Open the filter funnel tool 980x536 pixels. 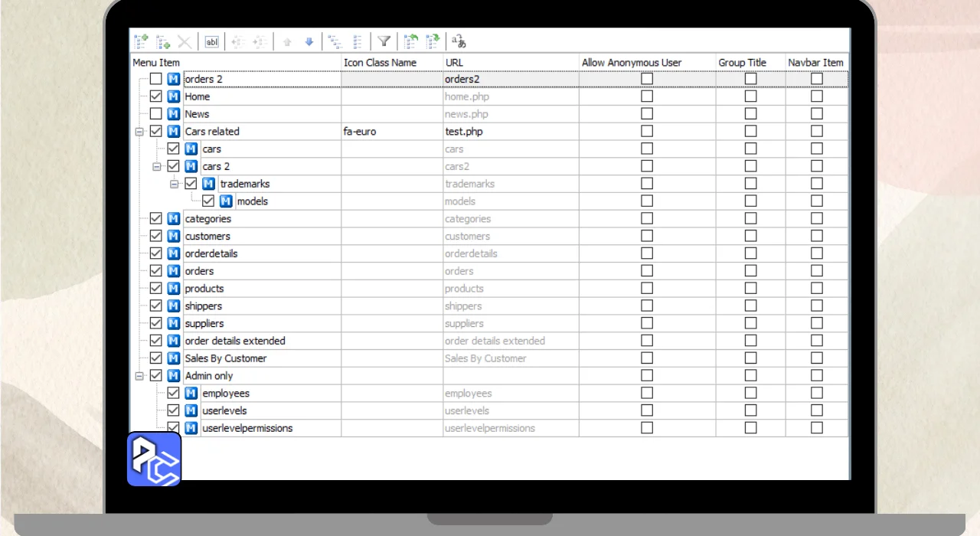point(384,41)
